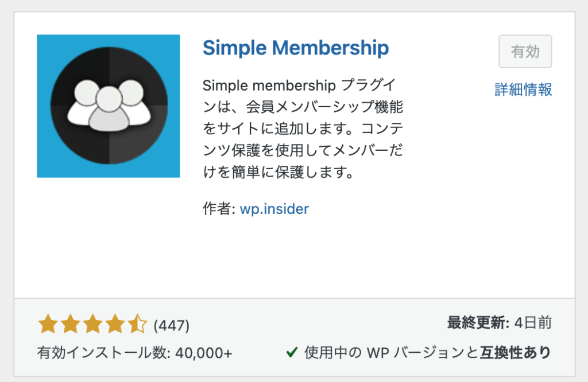This screenshot has height=382, width=588.
Task: Click the white people silhouette in icon
Action: [x=109, y=106]
